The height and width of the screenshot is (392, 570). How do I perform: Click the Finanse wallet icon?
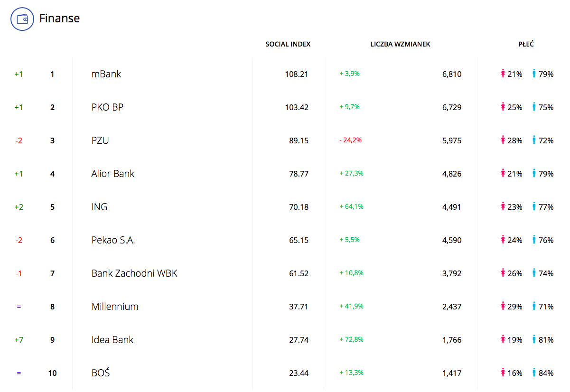coord(22,19)
